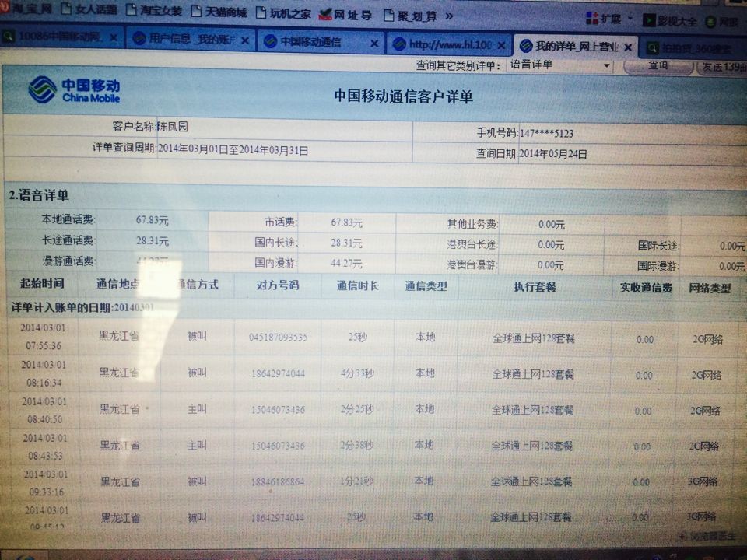Viewport: 747px width, 560px height.
Task: Click the 其他业务费 value 0.00元
Action: pyautogui.click(x=551, y=224)
